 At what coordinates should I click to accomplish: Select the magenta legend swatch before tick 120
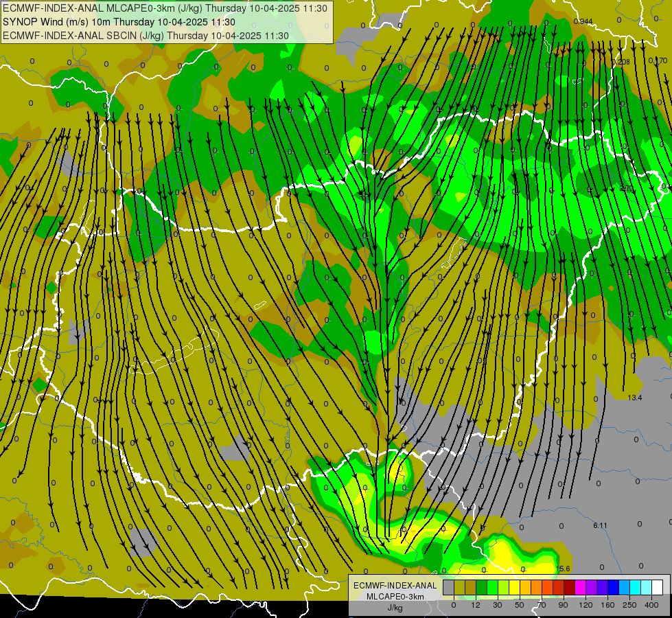point(580,587)
